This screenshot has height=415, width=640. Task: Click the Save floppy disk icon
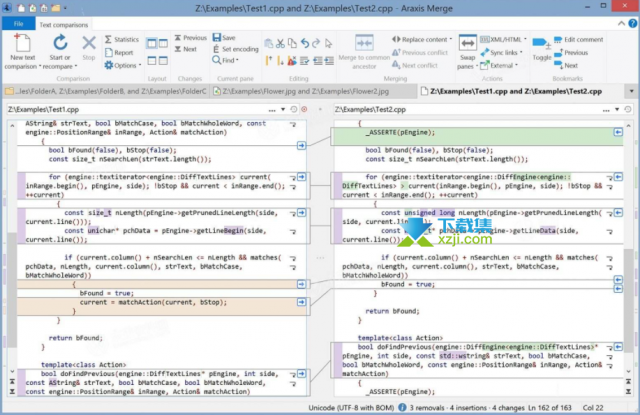[x=217, y=37]
